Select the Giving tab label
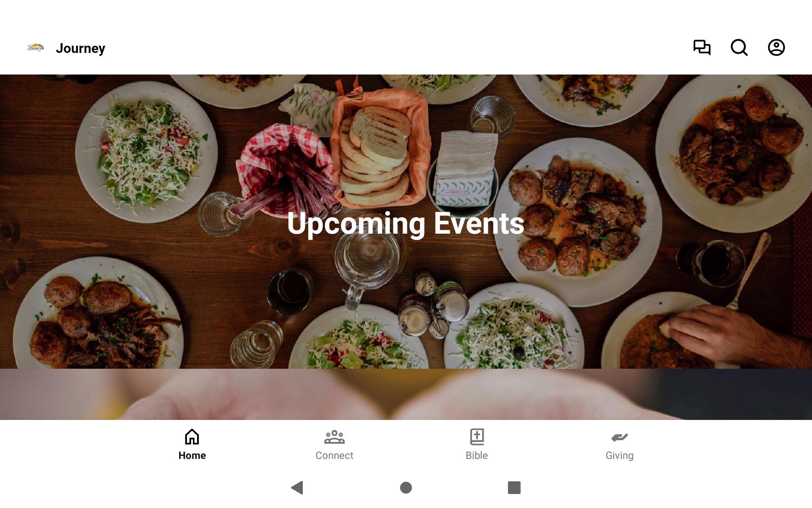 620,456
